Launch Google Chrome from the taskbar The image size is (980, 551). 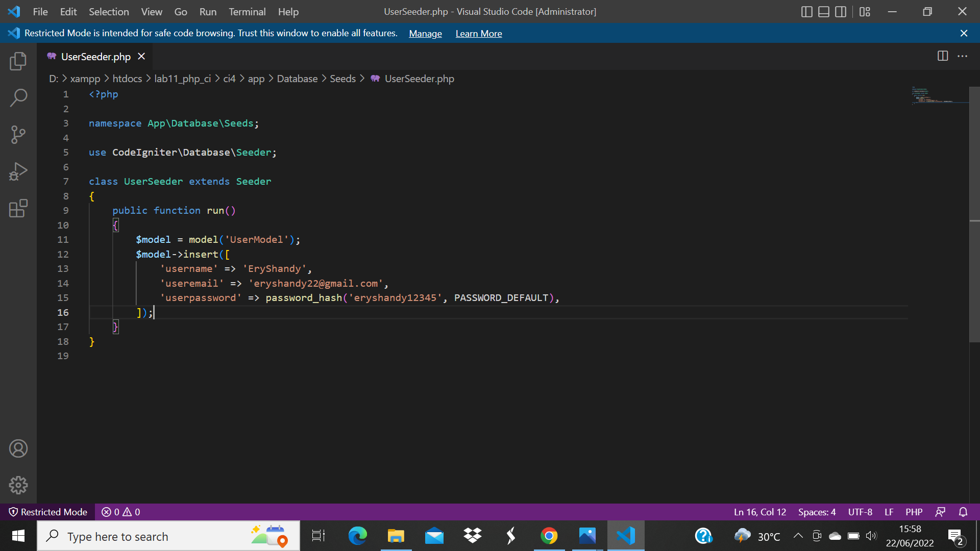point(549,536)
